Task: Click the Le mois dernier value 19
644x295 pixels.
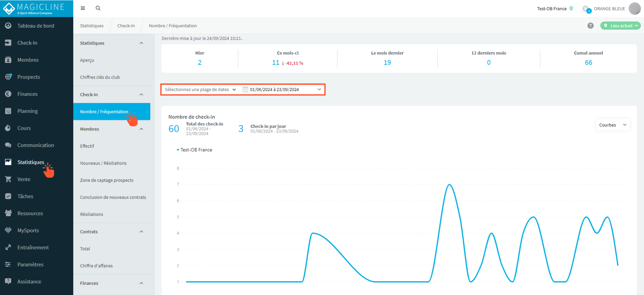Action: tap(387, 63)
